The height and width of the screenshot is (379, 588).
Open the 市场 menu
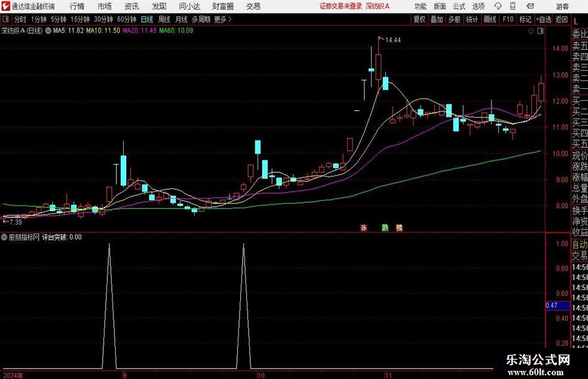point(105,6)
